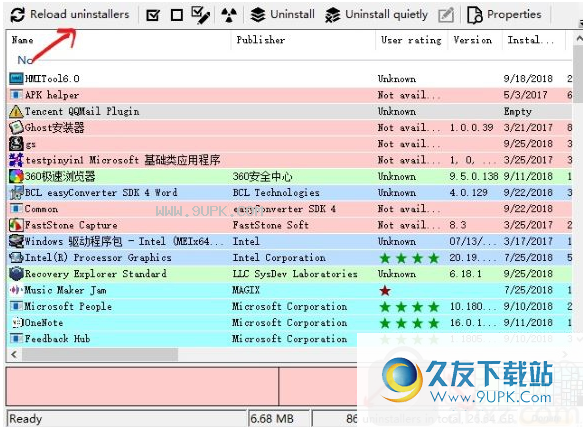
Task: Click the horizontal scrollbar left arrow
Action: coord(14,354)
